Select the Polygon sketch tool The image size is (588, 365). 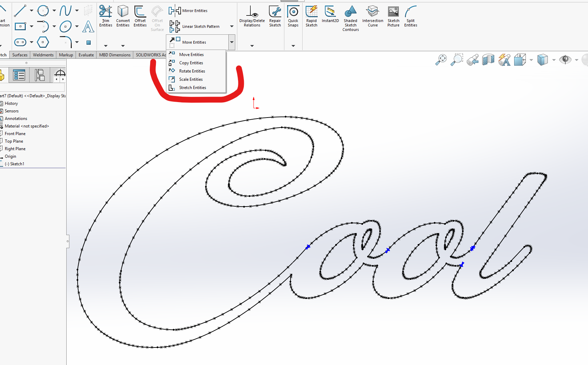(43, 42)
